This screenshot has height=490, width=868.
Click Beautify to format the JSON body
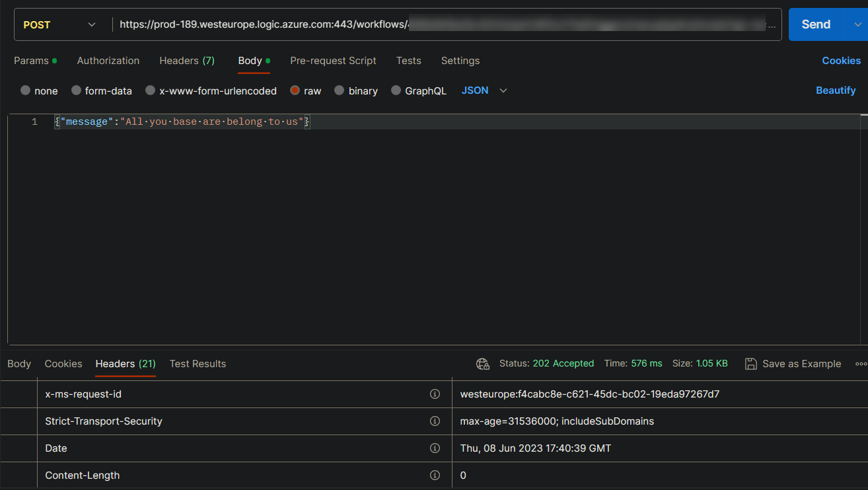coord(836,90)
